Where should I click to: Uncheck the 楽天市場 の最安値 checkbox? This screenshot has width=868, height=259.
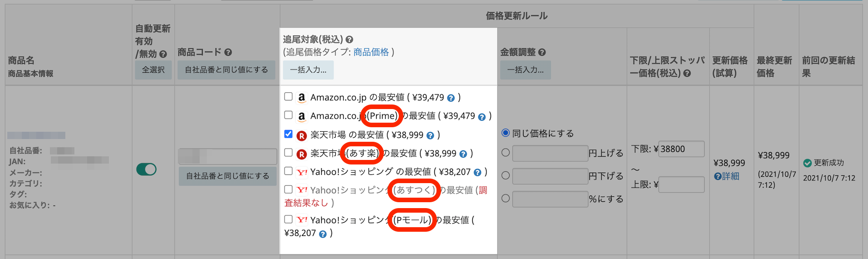point(288,134)
